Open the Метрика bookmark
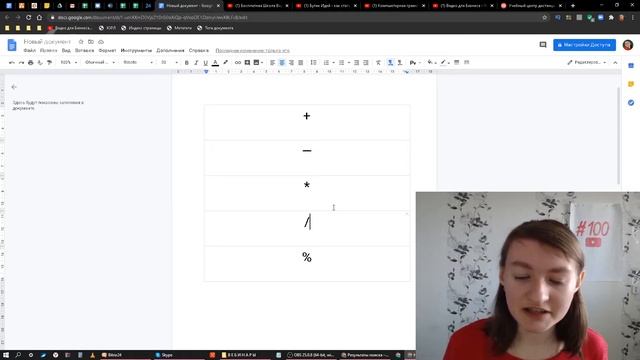640x360 pixels. [x=179, y=28]
